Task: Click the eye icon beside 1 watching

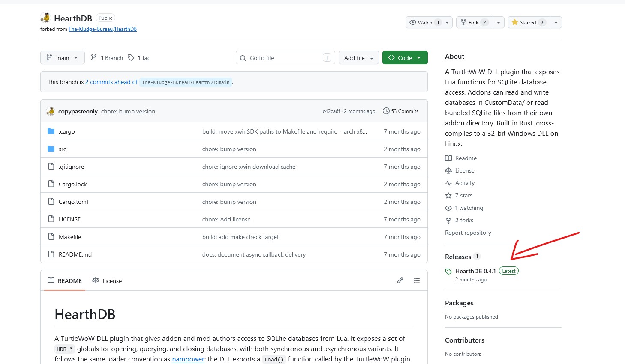Action: pos(448,208)
